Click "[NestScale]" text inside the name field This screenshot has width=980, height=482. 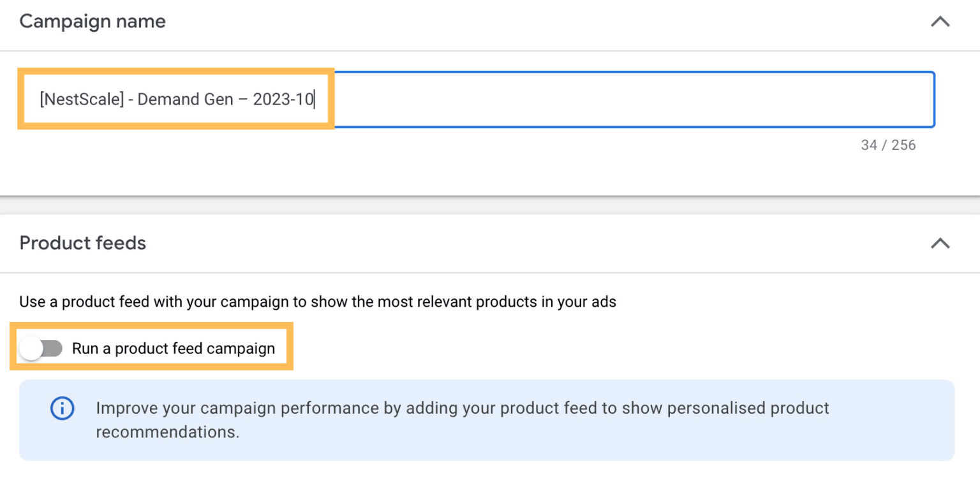pos(82,99)
